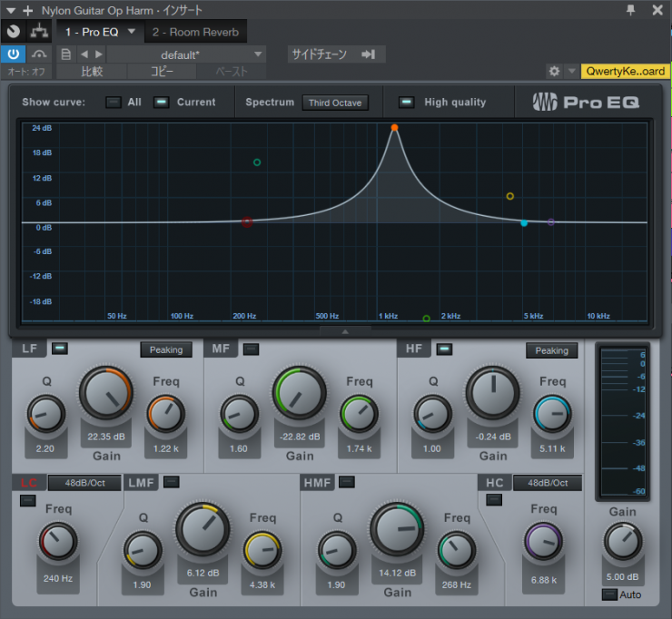
Task: Toggle the LMF band enable button
Action: [x=172, y=482]
